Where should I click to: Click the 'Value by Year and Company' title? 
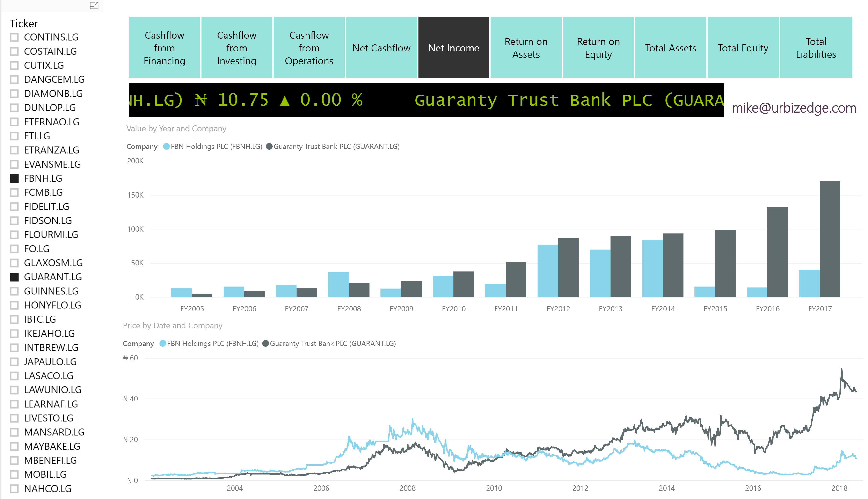pyautogui.click(x=176, y=129)
